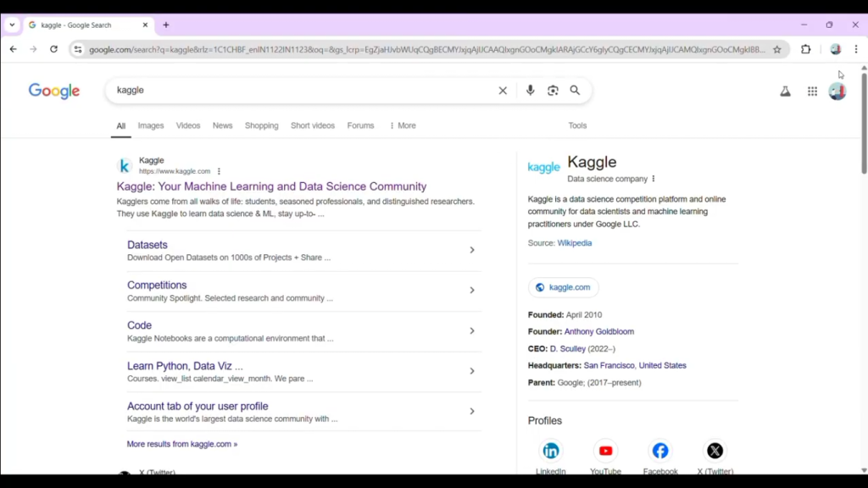Open Kaggle's LinkedIn profile

tap(551, 451)
